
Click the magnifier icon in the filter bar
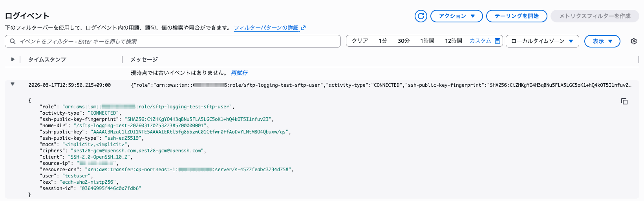click(x=13, y=41)
